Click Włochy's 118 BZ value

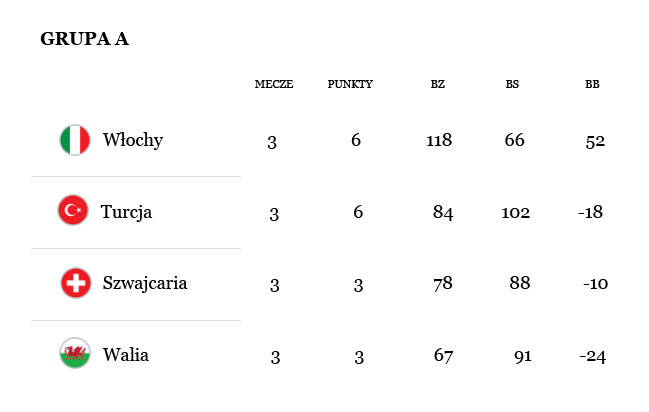coord(439,141)
